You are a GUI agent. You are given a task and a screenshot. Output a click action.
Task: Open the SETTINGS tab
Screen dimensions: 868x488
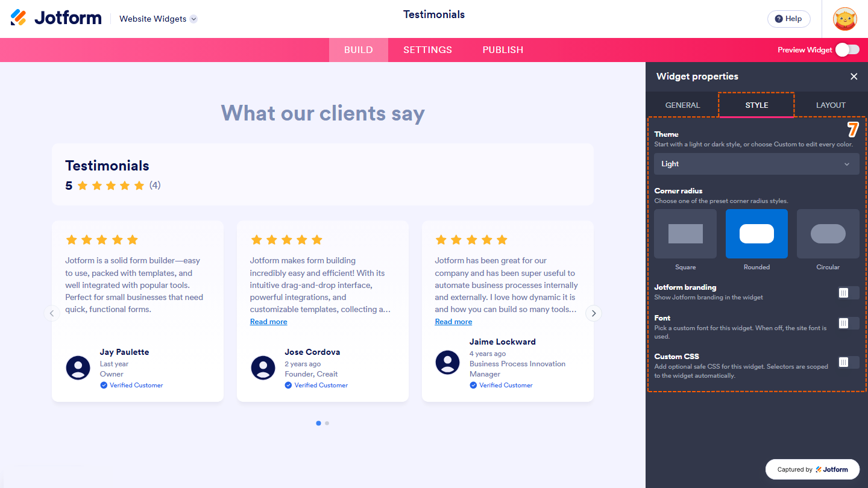click(427, 50)
